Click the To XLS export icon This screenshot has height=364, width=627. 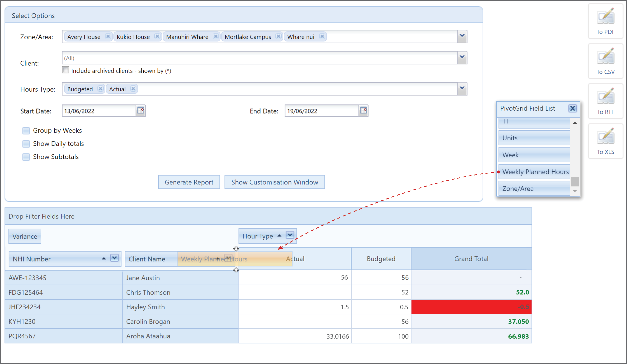pyautogui.click(x=605, y=136)
